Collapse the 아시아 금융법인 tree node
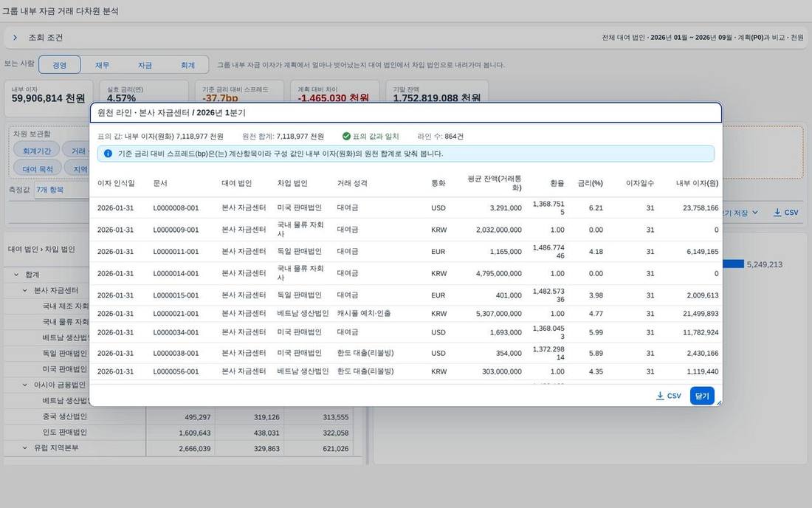Image resolution: width=812 pixels, height=508 pixels. [x=25, y=385]
